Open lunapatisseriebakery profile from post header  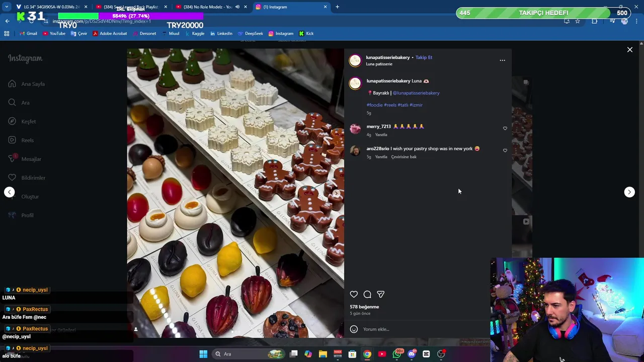pos(387,57)
